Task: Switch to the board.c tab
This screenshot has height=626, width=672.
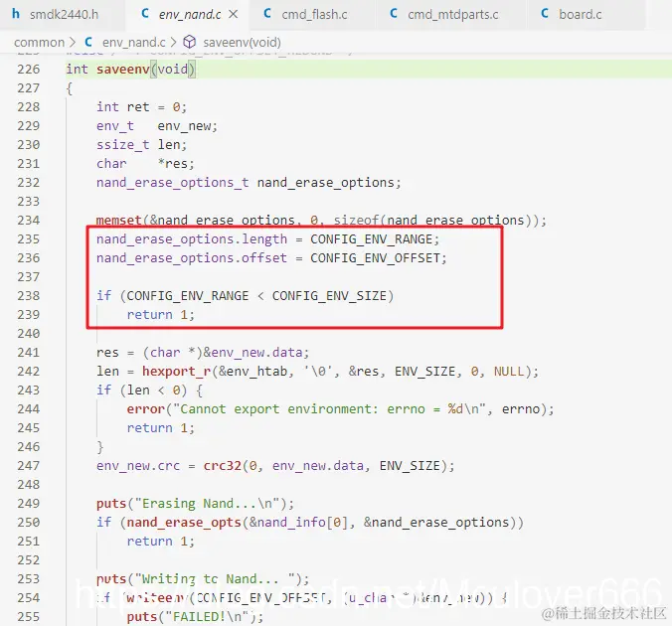Action: (580, 15)
